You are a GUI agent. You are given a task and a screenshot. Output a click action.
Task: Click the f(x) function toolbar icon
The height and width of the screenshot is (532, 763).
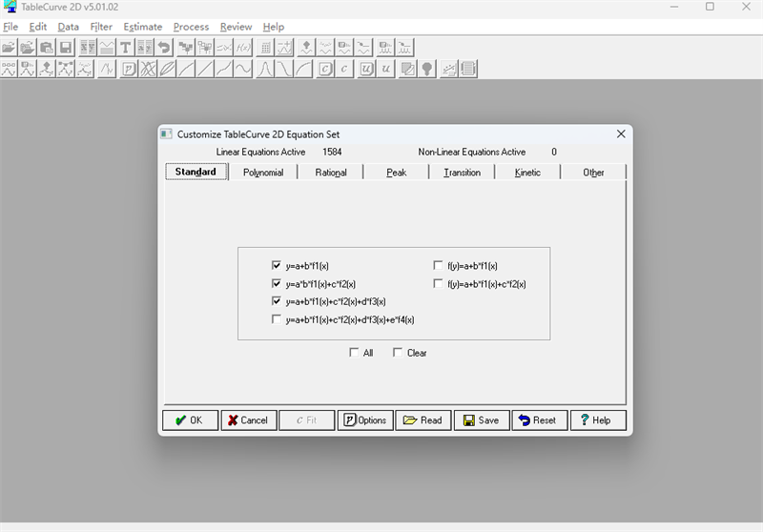click(243, 48)
